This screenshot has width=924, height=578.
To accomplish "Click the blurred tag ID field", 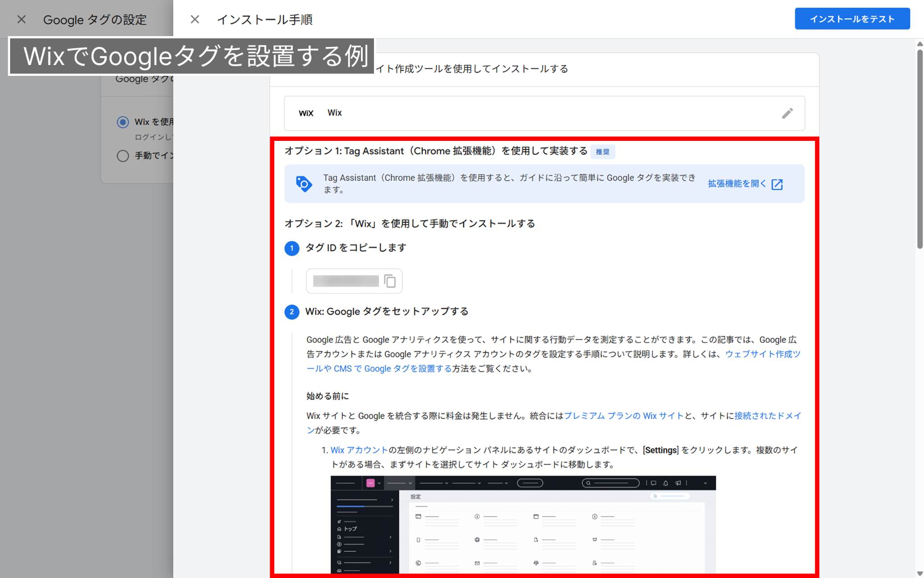I will (346, 281).
